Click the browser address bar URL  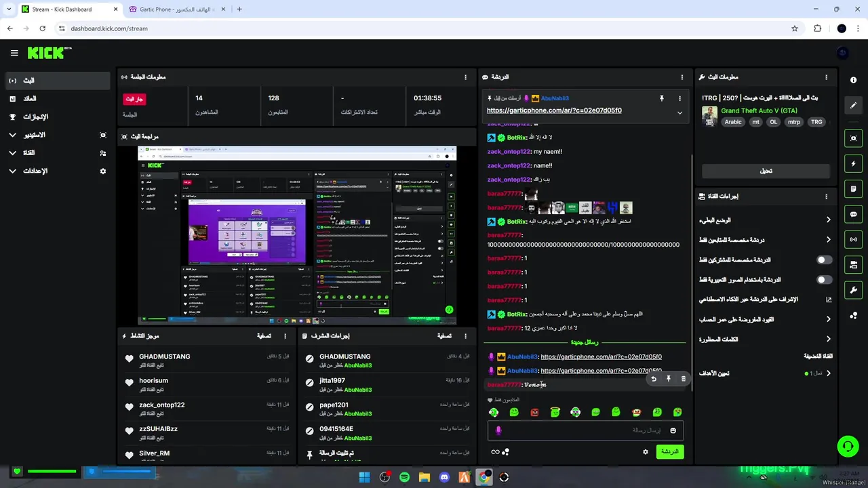(109, 28)
